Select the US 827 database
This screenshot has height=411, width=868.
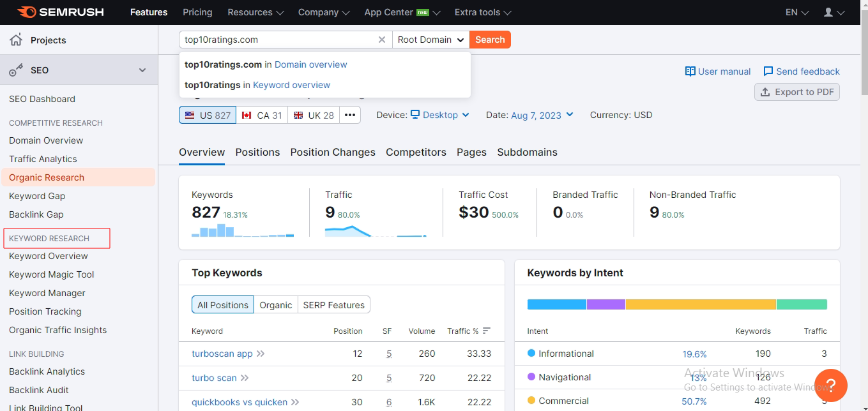[208, 115]
